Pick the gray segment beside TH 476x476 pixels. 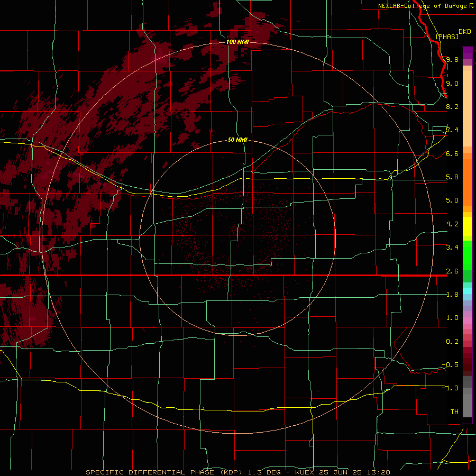[x=467, y=407]
